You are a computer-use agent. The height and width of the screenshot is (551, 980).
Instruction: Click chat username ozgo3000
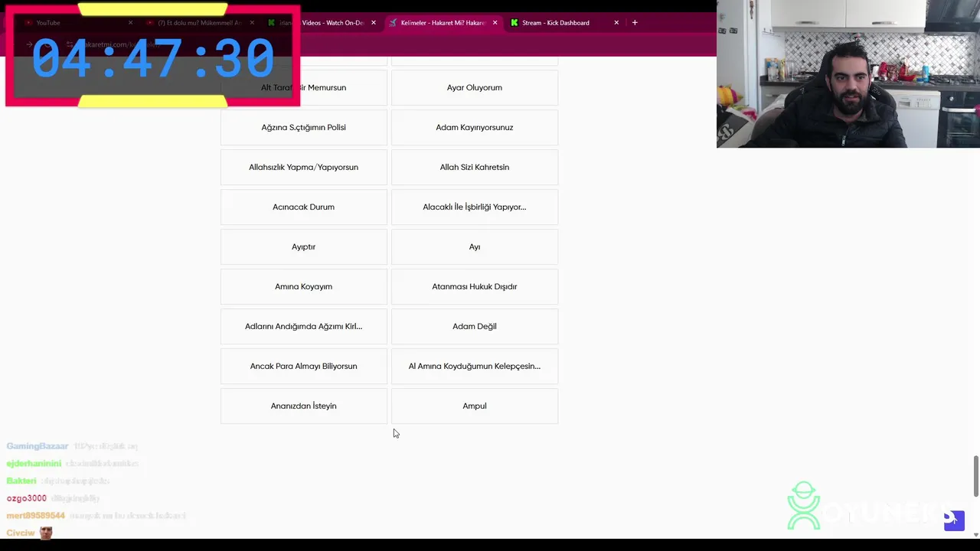tap(27, 498)
